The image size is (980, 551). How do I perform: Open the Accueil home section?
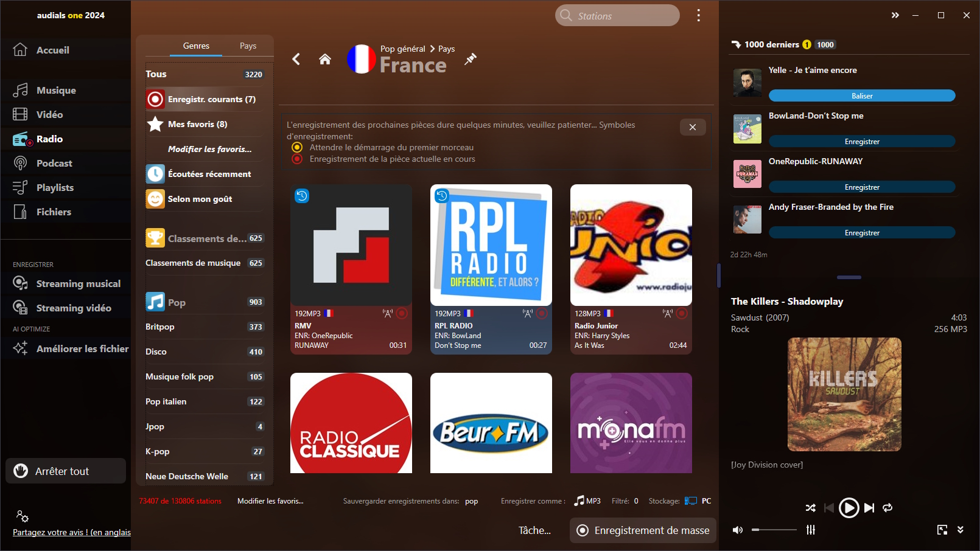pos(65,50)
